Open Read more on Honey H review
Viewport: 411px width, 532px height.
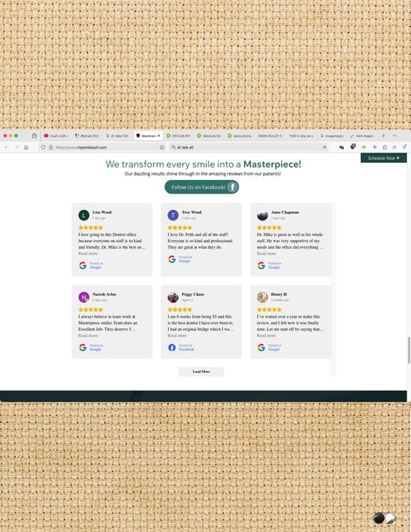267,335
